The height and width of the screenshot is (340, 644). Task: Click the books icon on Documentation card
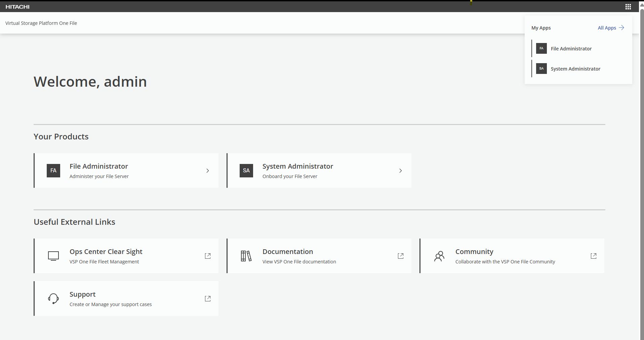(x=246, y=256)
